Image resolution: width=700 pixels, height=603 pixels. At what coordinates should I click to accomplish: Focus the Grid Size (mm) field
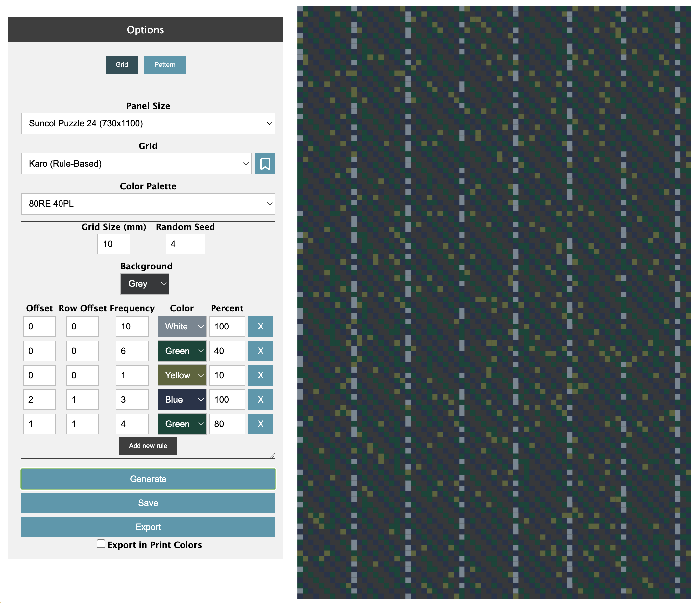coord(113,244)
